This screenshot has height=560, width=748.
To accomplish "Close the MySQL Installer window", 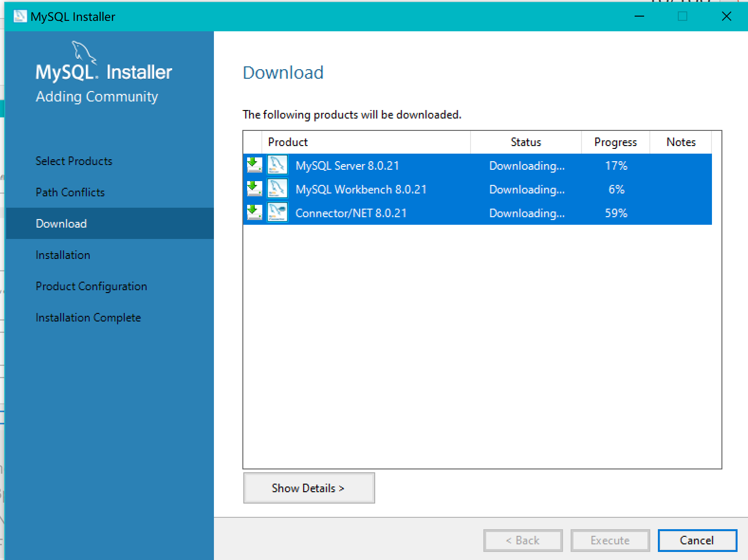I will click(x=726, y=17).
